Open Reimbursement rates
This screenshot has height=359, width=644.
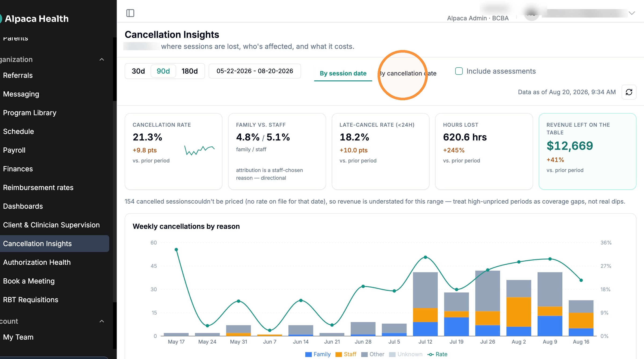[x=38, y=188]
